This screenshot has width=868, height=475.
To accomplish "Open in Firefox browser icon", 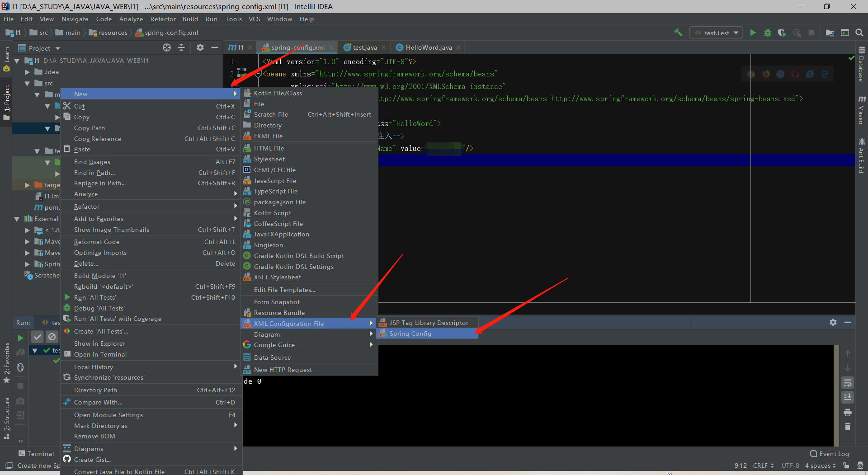I will [766, 74].
